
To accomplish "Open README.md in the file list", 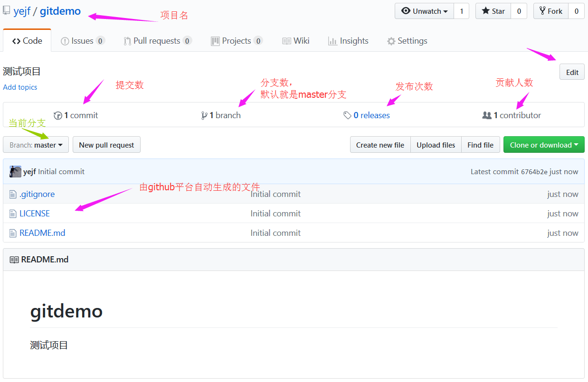I will tap(42, 233).
